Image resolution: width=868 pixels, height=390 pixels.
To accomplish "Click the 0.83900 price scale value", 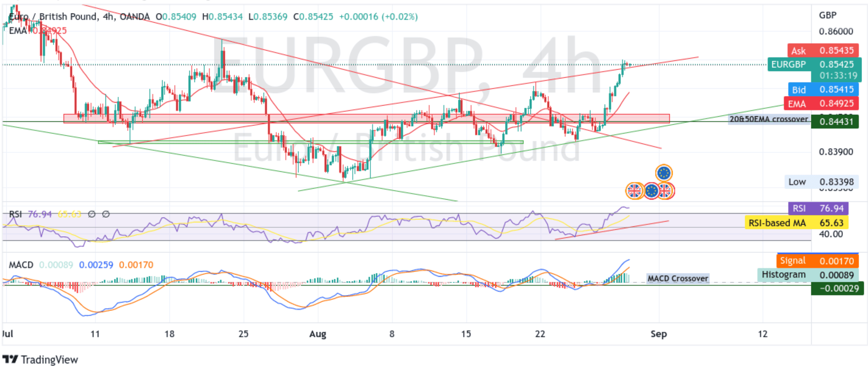I will coord(836,152).
